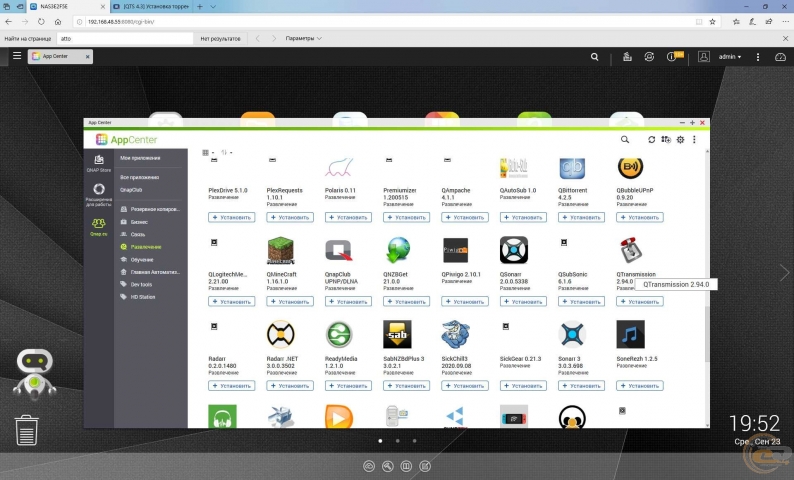This screenshot has width=794, height=480.
Task: Click the browser address bar
Action: tap(385, 22)
